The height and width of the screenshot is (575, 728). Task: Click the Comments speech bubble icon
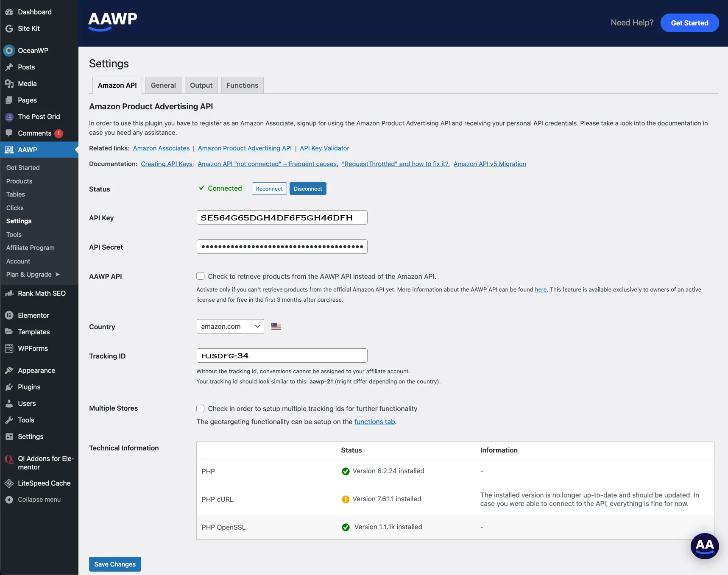[x=9, y=133]
